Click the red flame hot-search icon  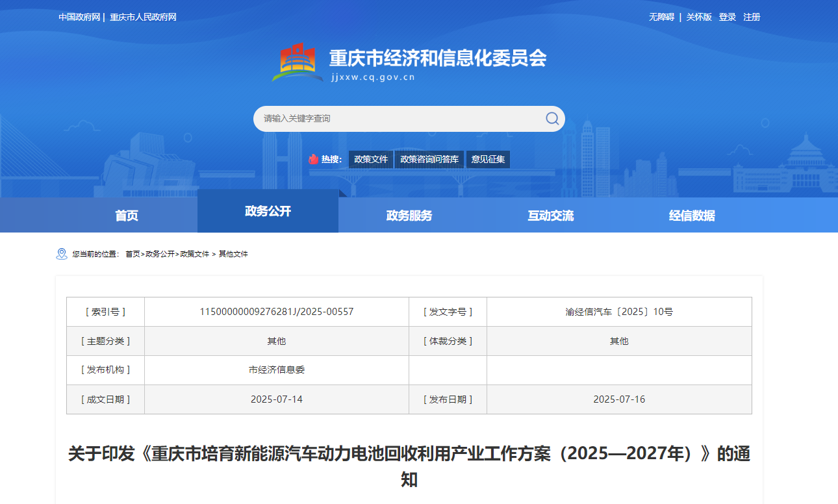coord(314,159)
